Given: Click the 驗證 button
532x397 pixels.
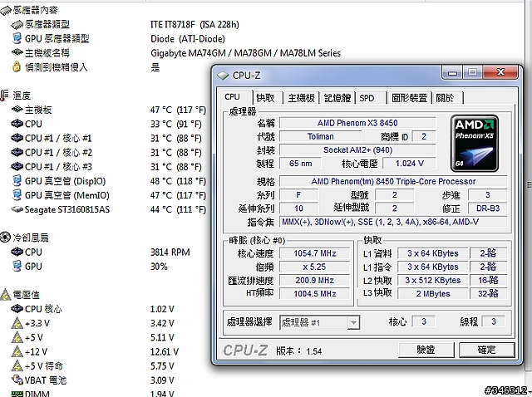Looking at the screenshot, I should tap(426, 350).
